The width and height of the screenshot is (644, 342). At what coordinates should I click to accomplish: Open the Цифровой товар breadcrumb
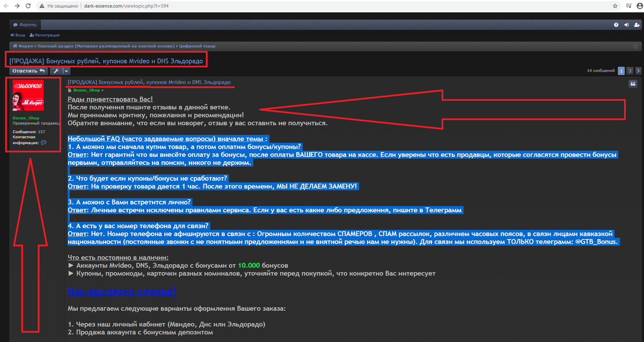198,46
